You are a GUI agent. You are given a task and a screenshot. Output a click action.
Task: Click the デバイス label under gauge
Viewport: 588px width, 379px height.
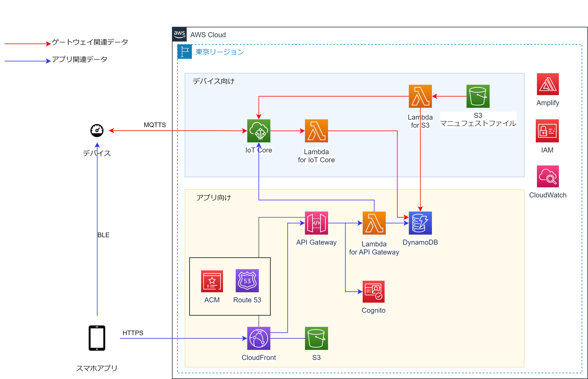(97, 153)
